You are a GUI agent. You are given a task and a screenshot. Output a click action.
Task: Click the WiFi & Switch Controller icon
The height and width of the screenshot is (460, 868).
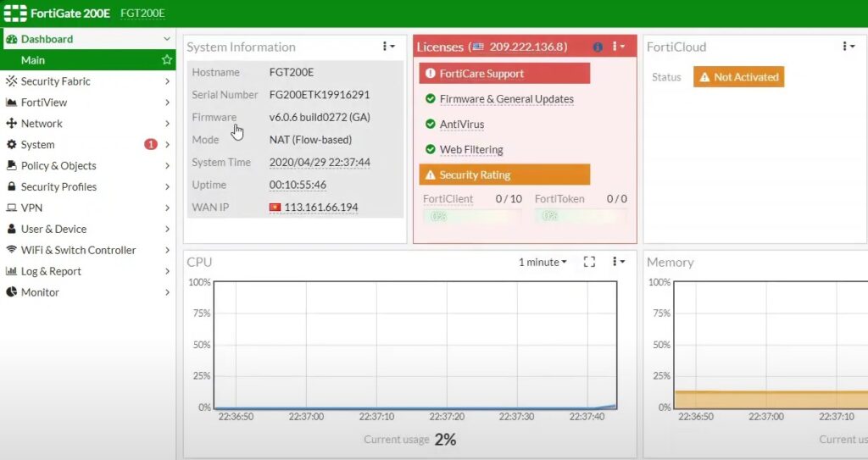[x=11, y=250]
